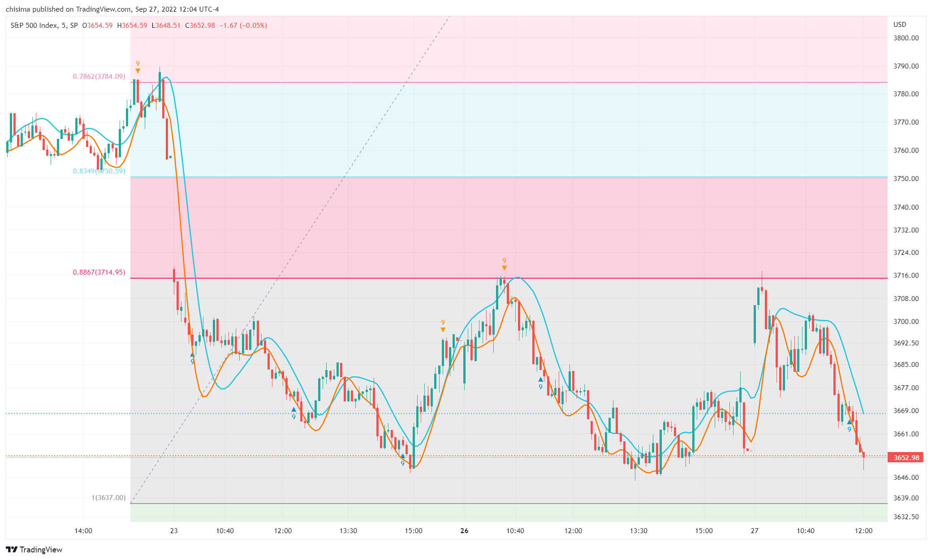The image size is (932, 560).
Task: Click the 3800.00 label on price axis
Action: tap(906, 38)
